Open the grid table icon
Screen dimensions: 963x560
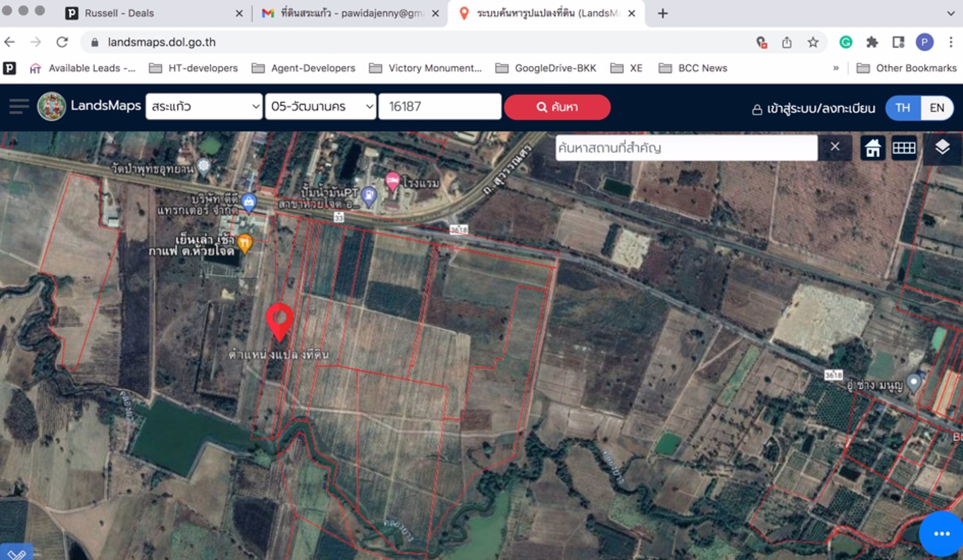point(904,148)
